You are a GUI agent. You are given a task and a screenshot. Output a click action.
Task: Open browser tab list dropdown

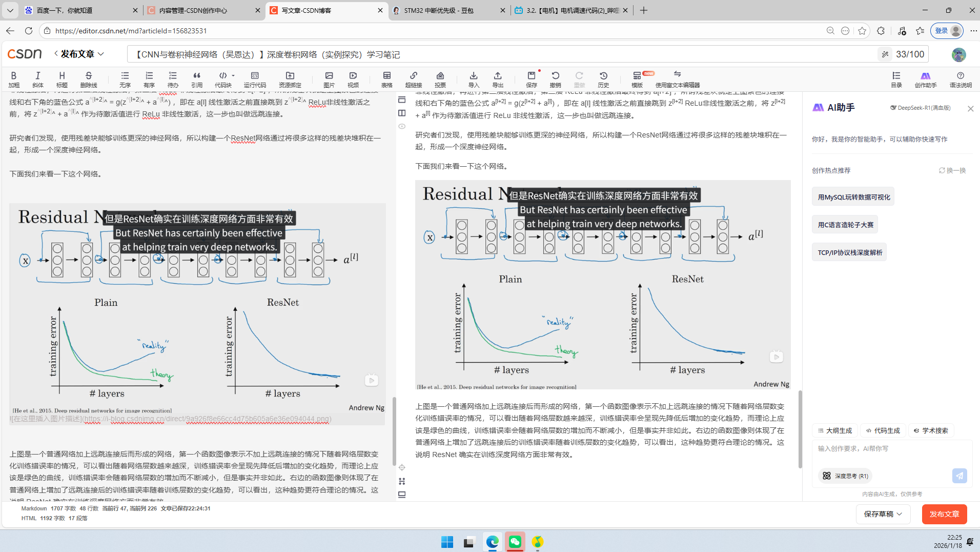(10, 10)
